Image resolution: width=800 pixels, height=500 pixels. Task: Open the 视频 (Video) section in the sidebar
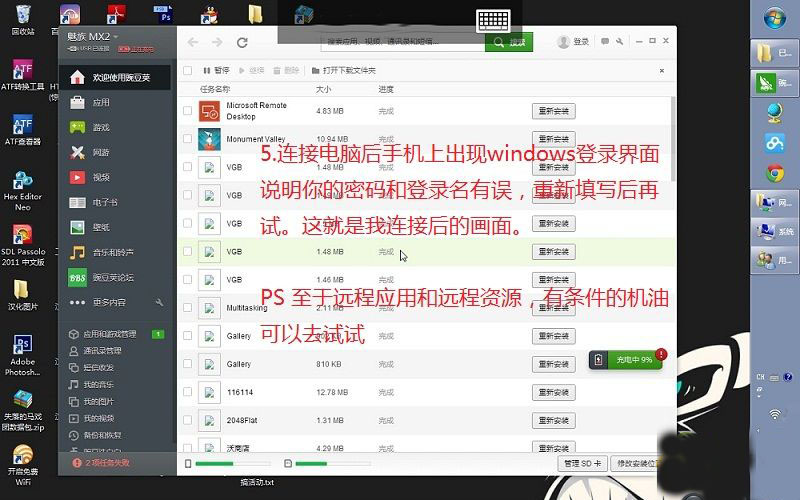point(100,177)
